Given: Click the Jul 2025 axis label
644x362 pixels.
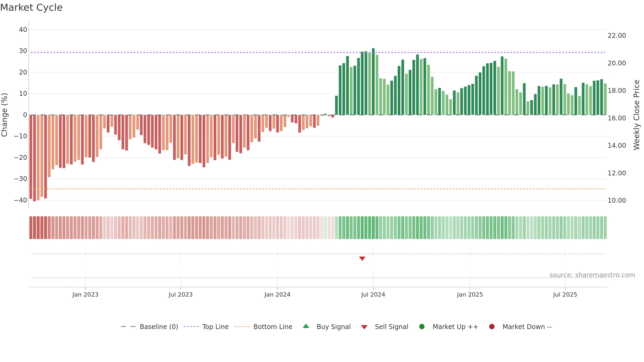Looking at the screenshot, I should [x=565, y=294].
